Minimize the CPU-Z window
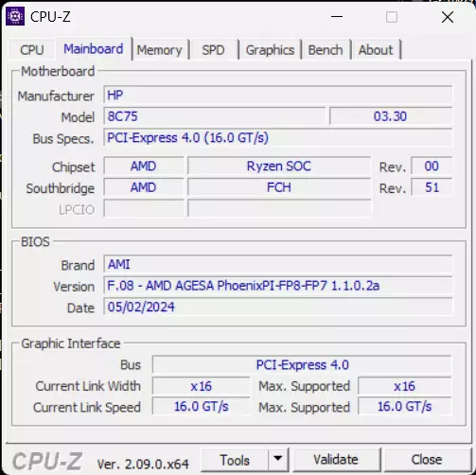This screenshot has height=475, width=476. (x=337, y=17)
